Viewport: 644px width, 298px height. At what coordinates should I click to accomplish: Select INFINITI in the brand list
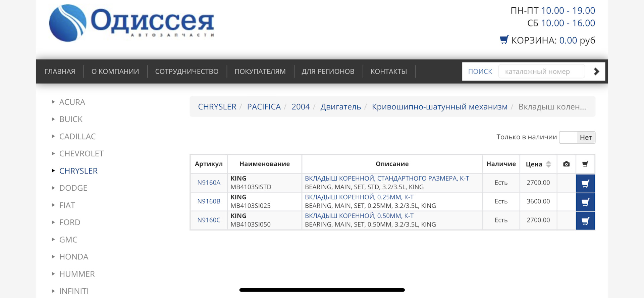tap(74, 291)
